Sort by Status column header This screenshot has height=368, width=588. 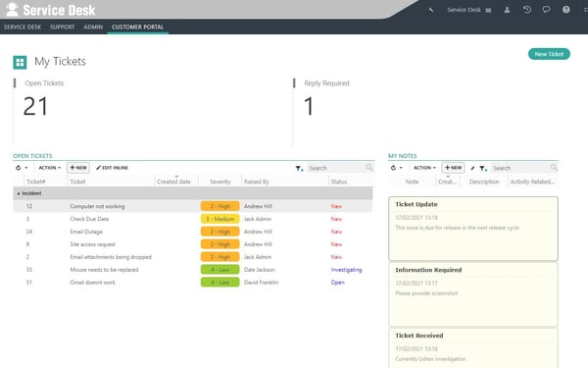coord(339,182)
